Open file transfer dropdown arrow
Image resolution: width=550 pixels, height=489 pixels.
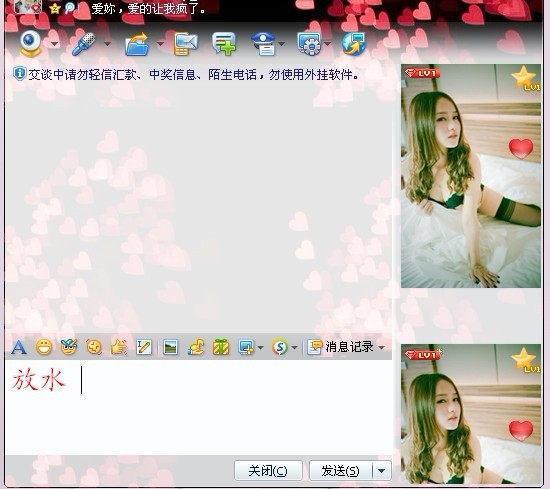point(160,44)
